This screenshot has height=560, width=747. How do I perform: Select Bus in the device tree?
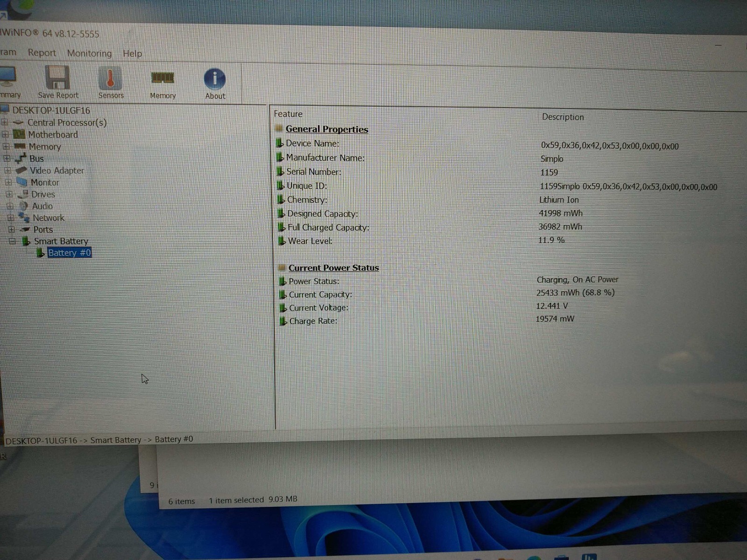coord(36,159)
